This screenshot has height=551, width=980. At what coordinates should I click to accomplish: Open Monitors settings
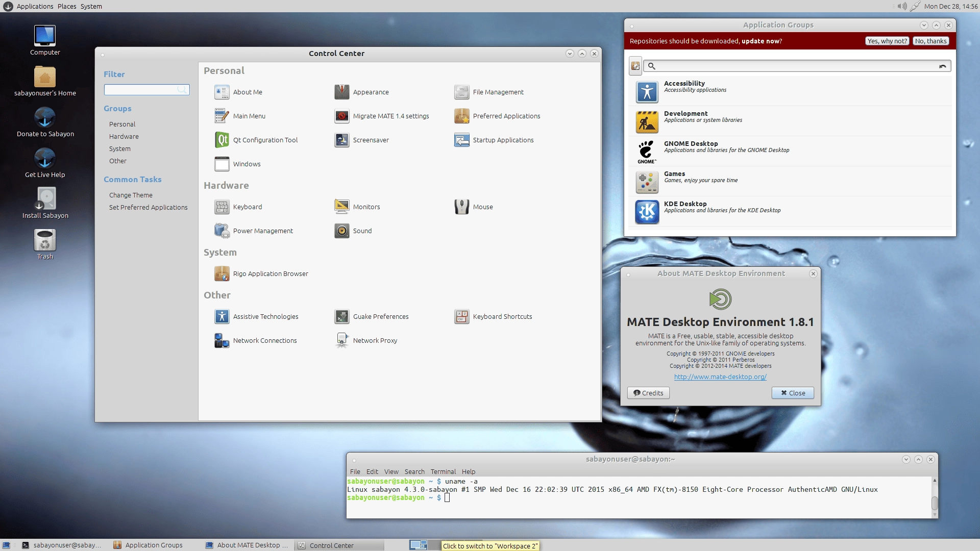(357, 207)
